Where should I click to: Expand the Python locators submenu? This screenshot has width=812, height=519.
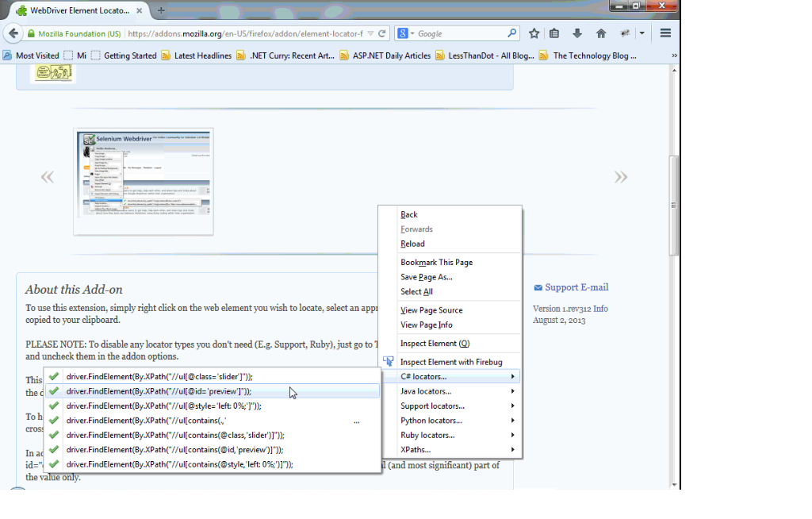450,421
